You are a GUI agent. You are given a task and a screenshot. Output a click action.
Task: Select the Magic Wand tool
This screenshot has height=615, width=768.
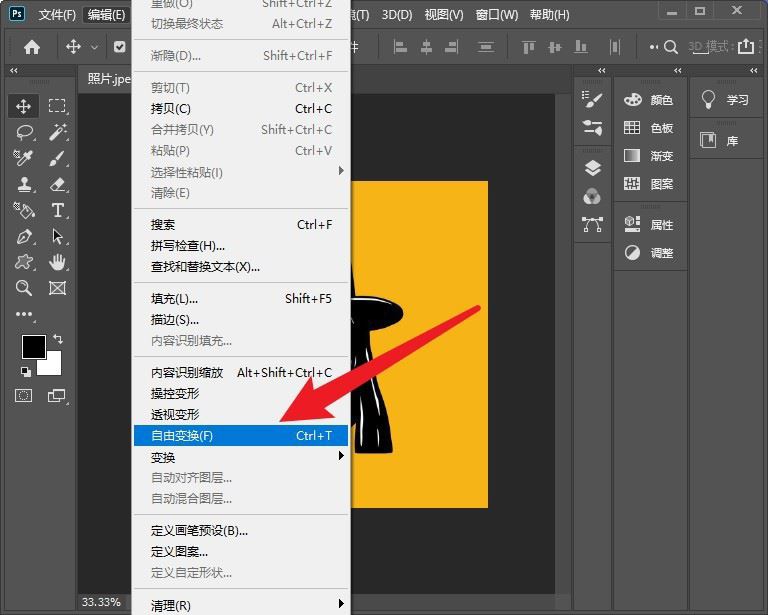click(x=57, y=132)
